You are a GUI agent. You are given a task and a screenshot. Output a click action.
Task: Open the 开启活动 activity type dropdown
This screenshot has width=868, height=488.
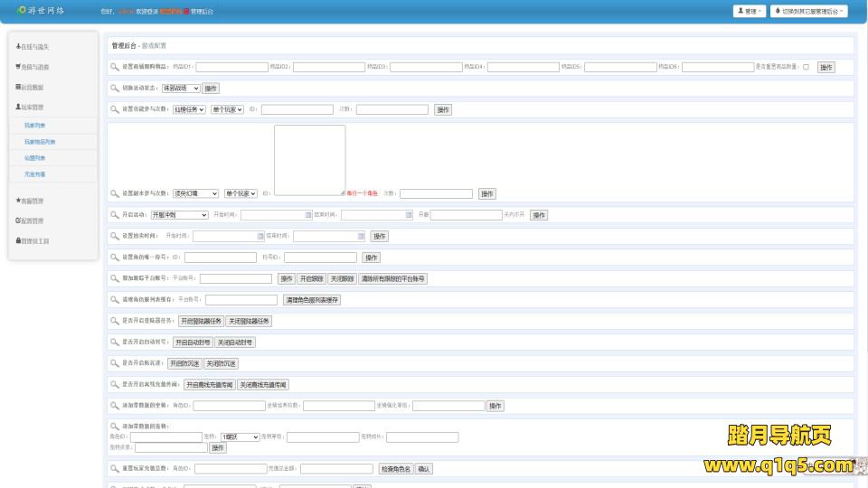point(179,215)
